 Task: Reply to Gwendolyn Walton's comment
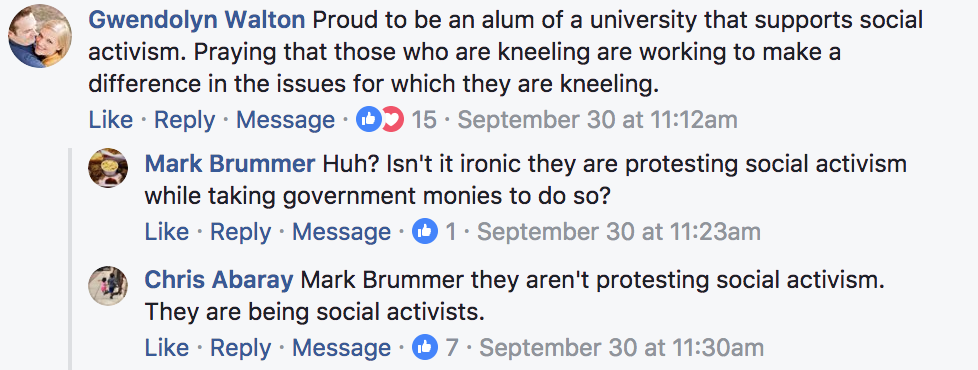[185, 120]
